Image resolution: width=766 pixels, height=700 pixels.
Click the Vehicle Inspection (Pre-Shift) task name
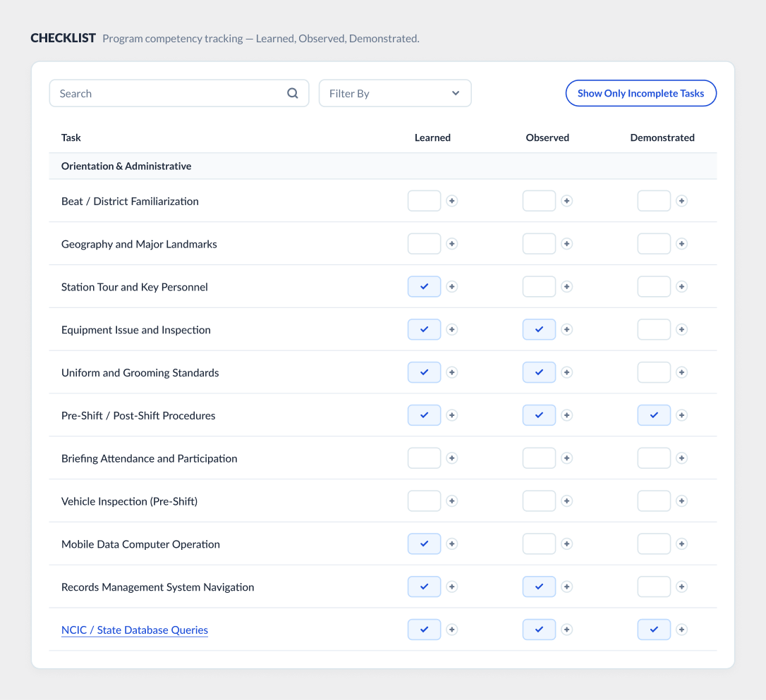tap(129, 501)
